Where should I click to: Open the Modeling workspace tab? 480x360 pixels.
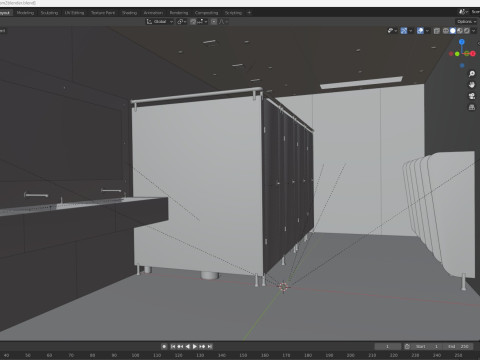coord(25,13)
